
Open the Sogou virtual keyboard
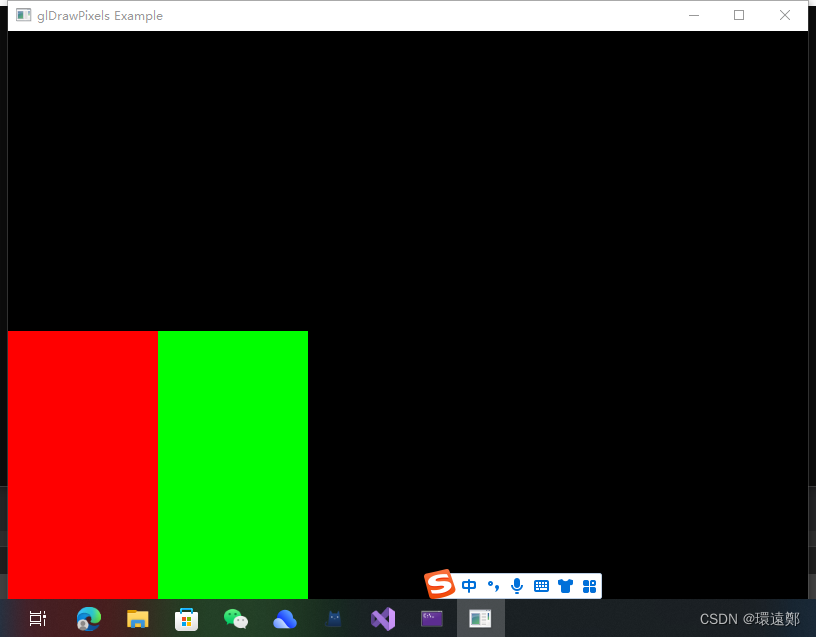[x=541, y=586]
